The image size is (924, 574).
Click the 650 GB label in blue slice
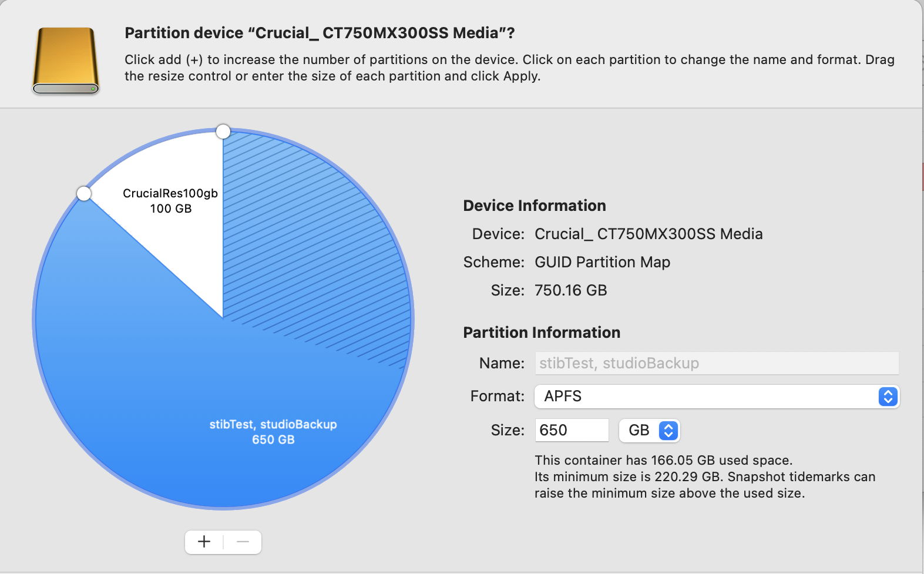click(274, 439)
